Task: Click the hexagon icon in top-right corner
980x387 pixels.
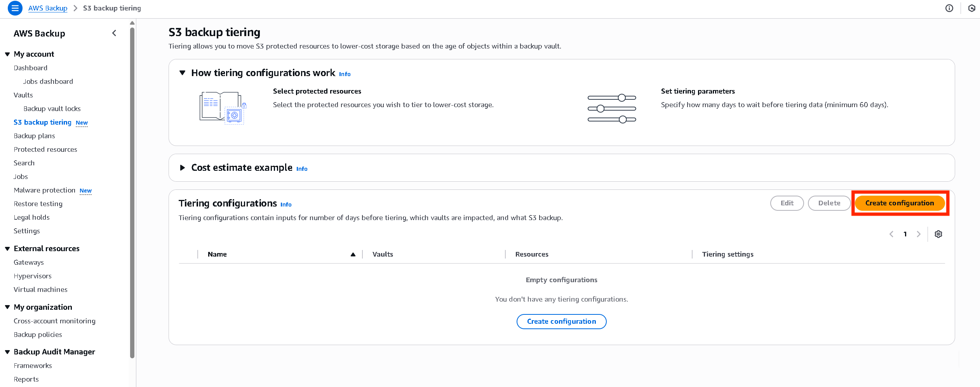Action: 971,8
